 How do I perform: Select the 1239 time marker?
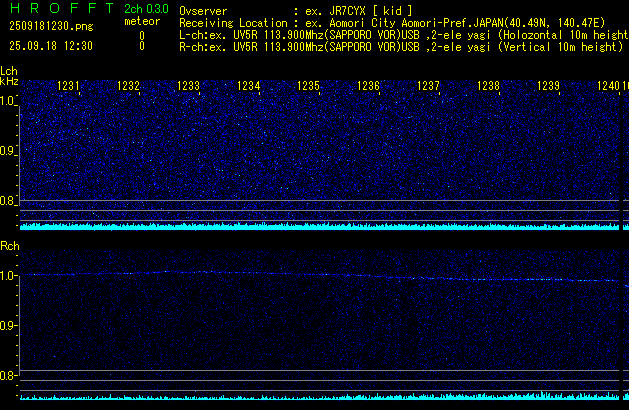(x=549, y=87)
